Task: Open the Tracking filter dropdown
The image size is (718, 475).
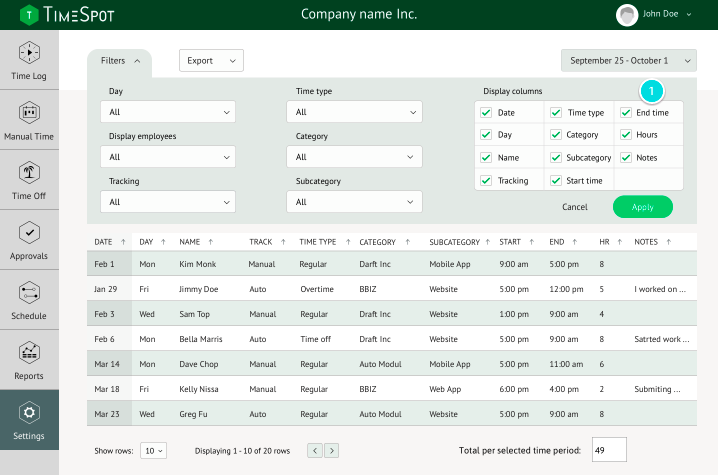Action: (168, 202)
